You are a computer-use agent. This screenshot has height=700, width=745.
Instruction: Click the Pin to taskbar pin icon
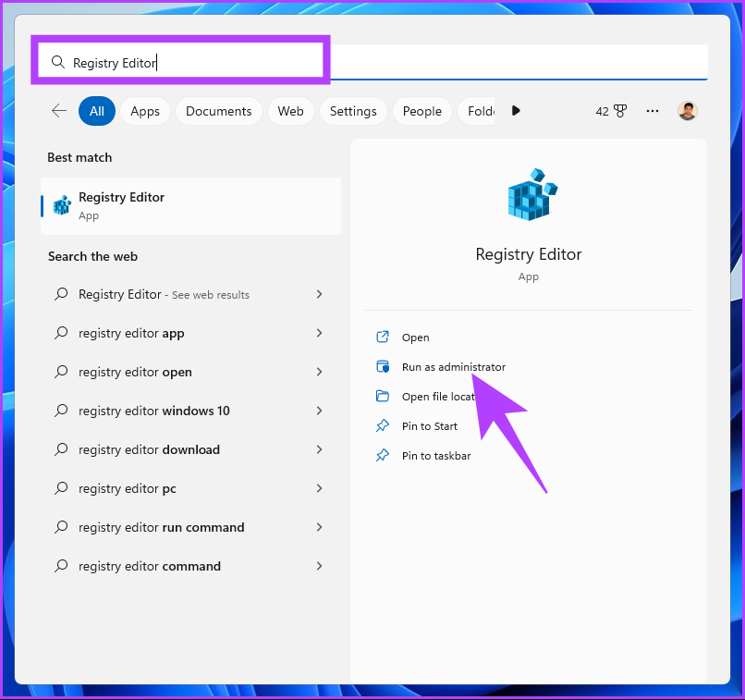pyautogui.click(x=383, y=456)
